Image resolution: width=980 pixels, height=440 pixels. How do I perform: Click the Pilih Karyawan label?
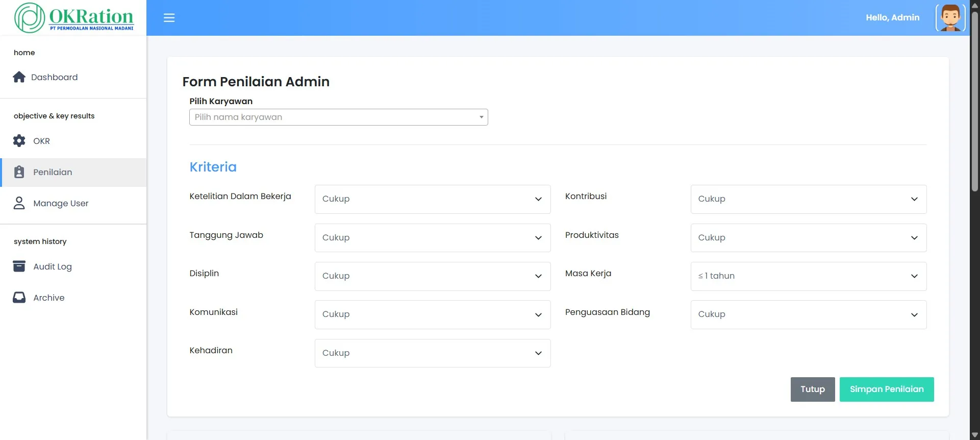tap(221, 101)
